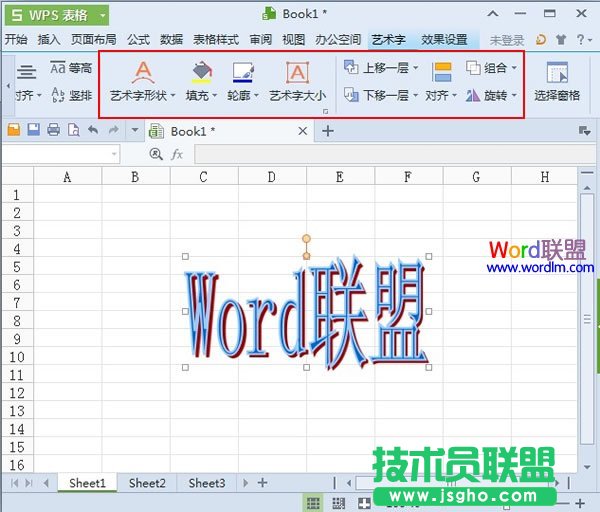Screen dimensions: 600x512
Task: Open the 公式 tab
Action: point(138,39)
